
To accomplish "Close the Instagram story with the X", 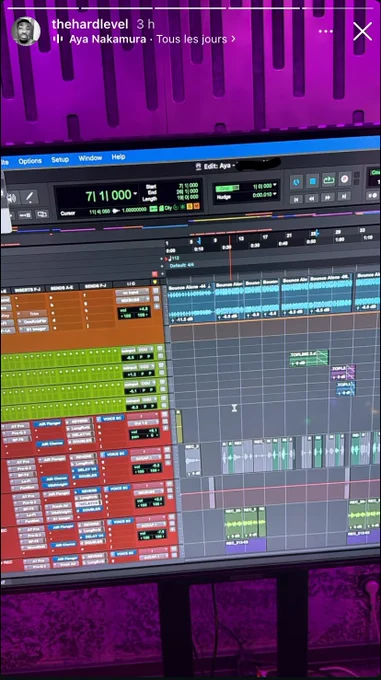I will pyautogui.click(x=362, y=32).
